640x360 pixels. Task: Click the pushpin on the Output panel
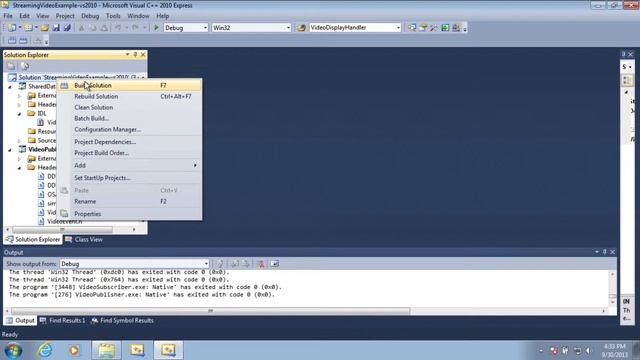point(604,252)
